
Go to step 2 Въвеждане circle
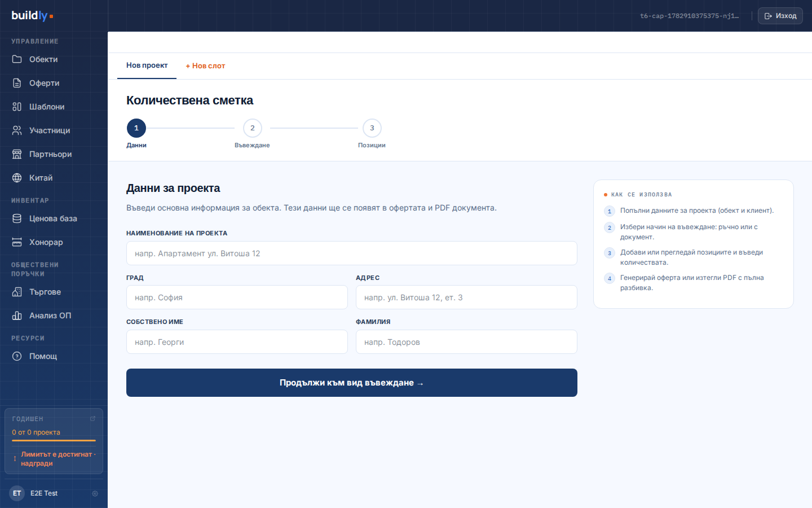pos(253,128)
